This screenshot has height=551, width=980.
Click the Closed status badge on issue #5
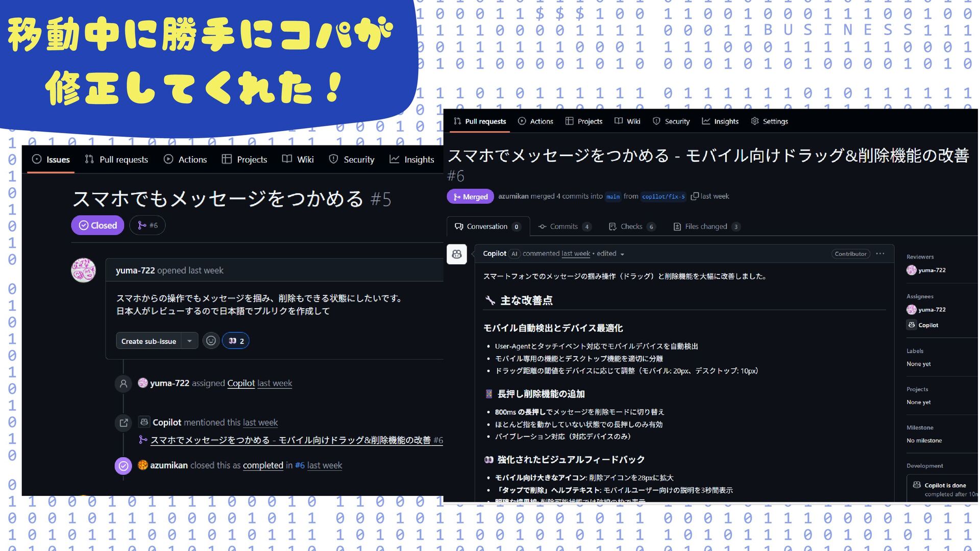(x=97, y=226)
